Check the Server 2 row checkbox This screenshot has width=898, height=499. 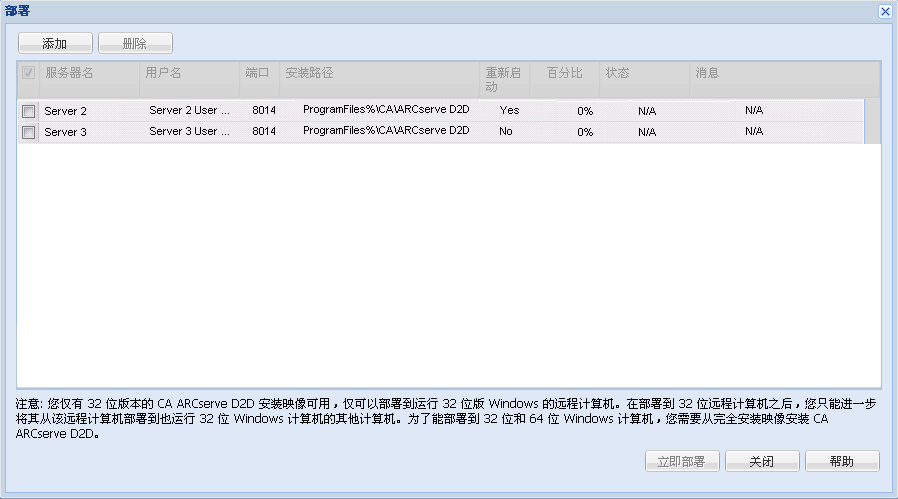(x=29, y=111)
